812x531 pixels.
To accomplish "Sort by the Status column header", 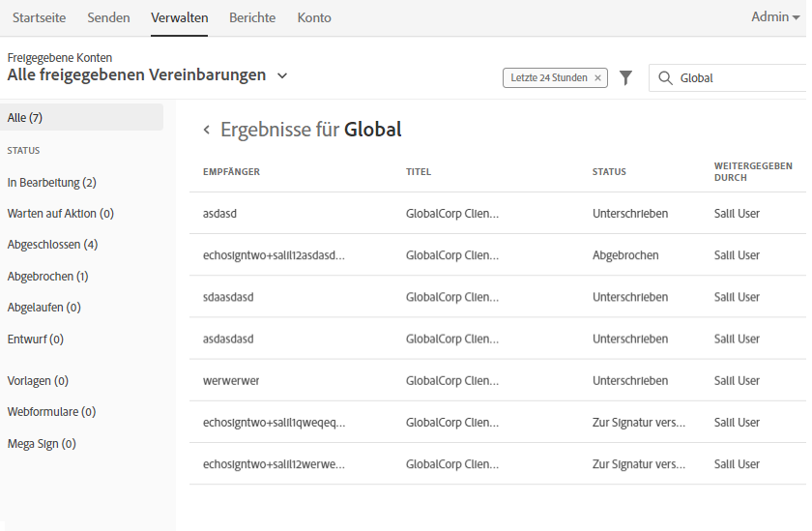I will click(x=609, y=172).
